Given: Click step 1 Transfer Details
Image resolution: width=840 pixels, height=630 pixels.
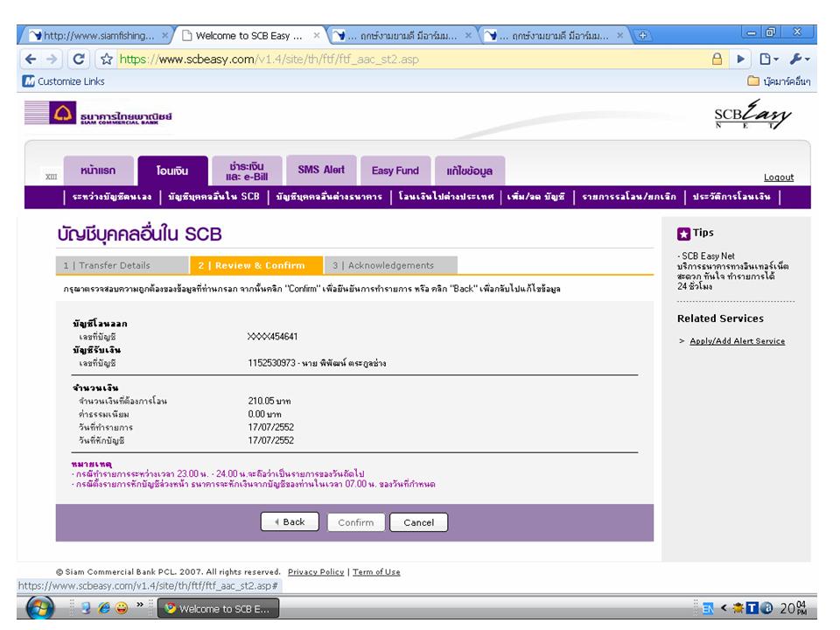Looking at the screenshot, I should pos(122,265).
